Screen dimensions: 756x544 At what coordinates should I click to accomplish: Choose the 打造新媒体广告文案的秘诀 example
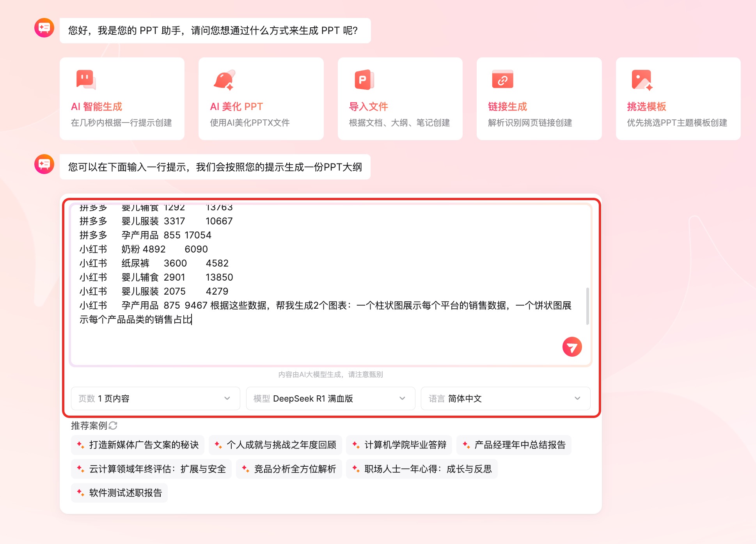click(x=137, y=445)
